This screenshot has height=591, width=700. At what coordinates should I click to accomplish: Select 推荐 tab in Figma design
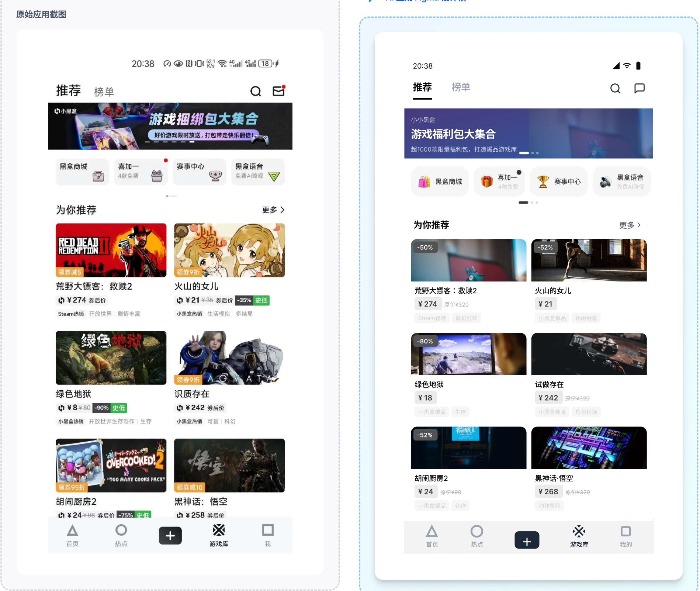pyautogui.click(x=422, y=87)
